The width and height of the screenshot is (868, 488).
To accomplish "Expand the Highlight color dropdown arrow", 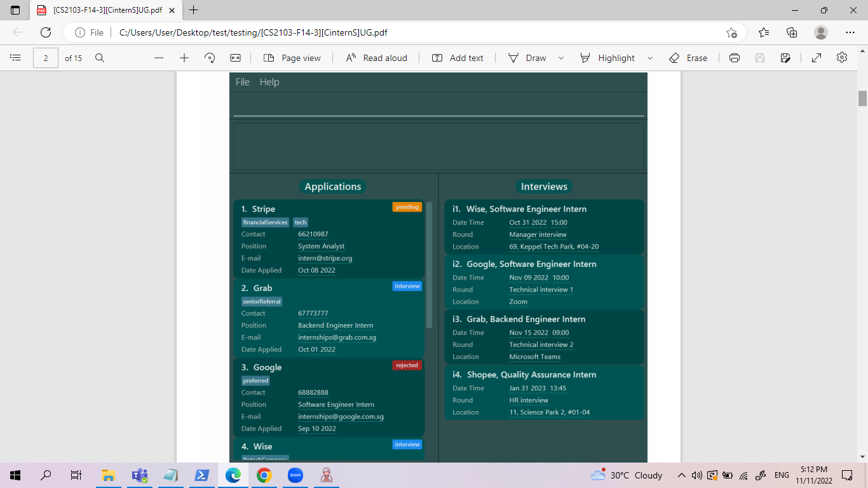I will click(650, 58).
